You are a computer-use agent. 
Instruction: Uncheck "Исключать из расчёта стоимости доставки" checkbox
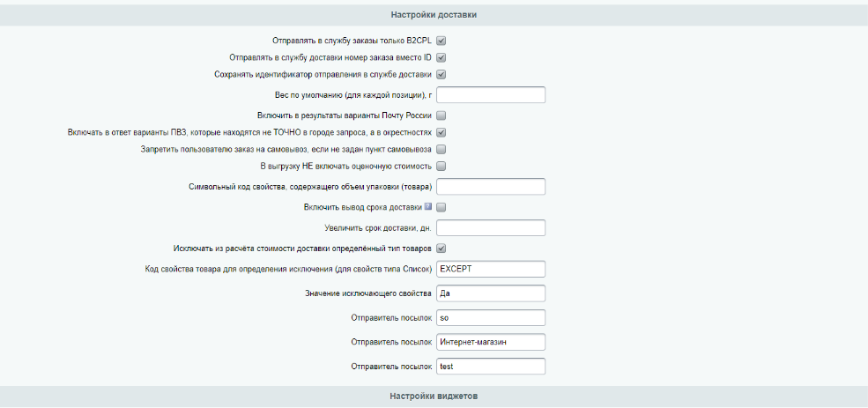click(x=441, y=249)
